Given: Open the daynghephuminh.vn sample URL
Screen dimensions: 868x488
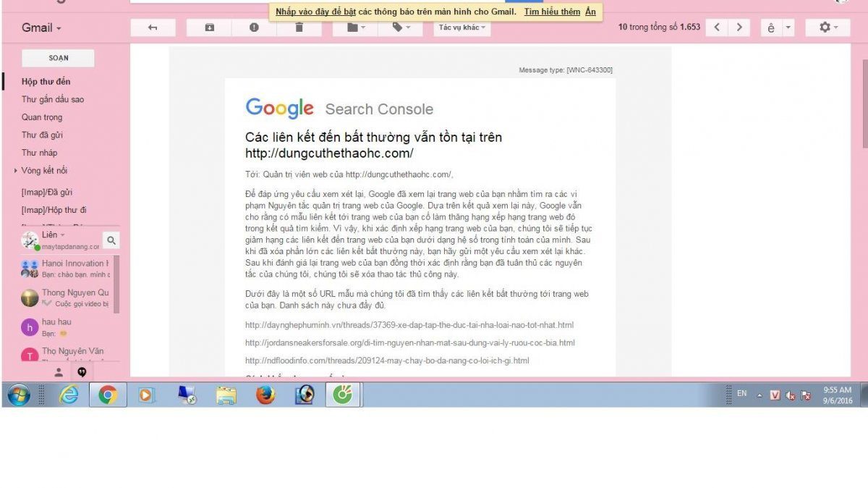Looking at the screenshot, I should coord(409,325).
